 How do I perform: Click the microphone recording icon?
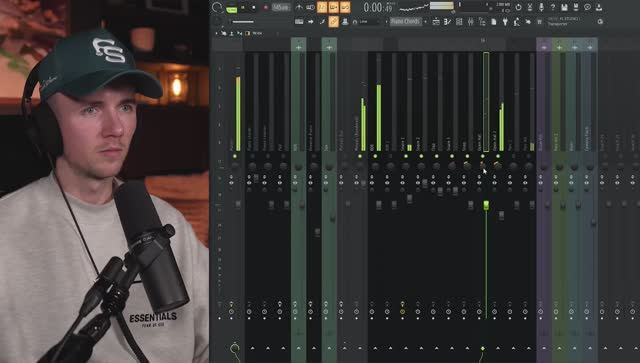pyautogui.click(x=541, y=7)
